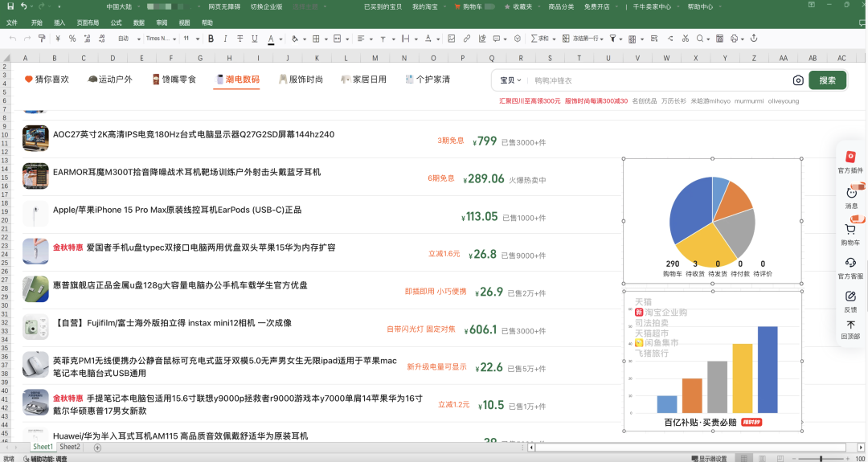Click the 搜索 search button
The height and width of the screenshot is (462, 868).
pos(828,80)
